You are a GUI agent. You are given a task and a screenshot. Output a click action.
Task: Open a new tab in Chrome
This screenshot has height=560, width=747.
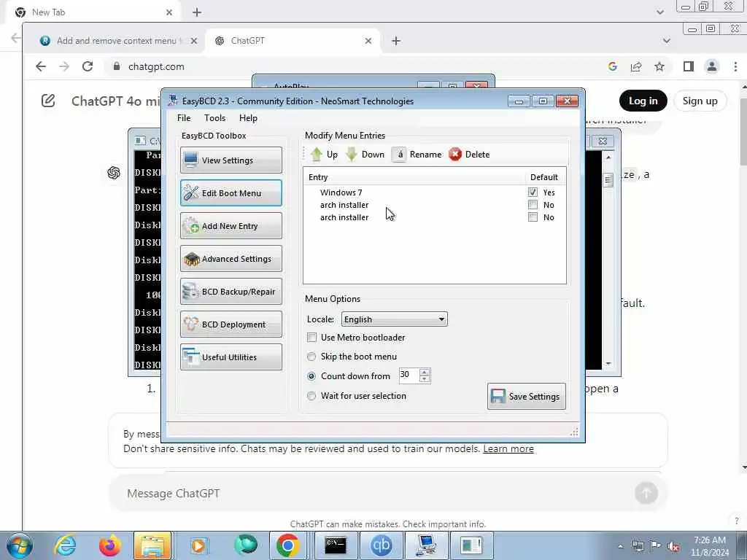pos(396,41)
